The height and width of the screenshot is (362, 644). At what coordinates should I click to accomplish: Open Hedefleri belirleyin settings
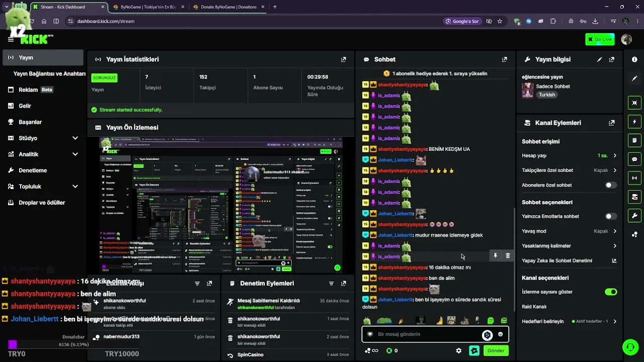click(570, 321)
